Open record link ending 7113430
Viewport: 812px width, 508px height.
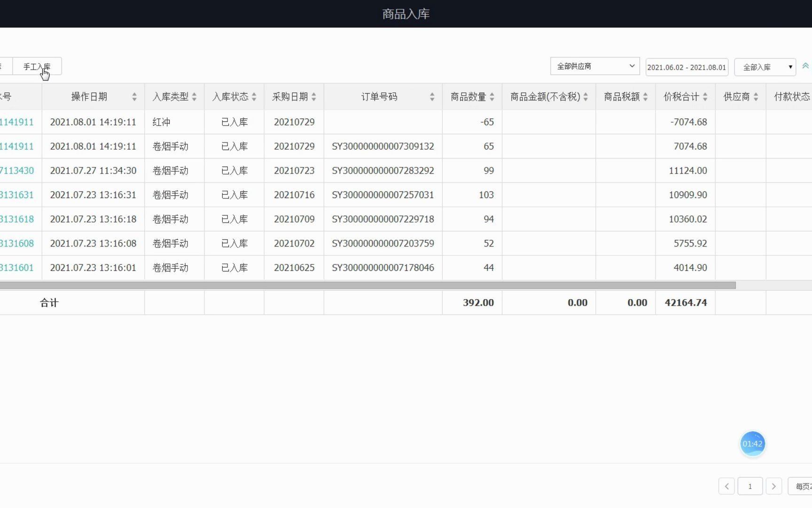17,170
